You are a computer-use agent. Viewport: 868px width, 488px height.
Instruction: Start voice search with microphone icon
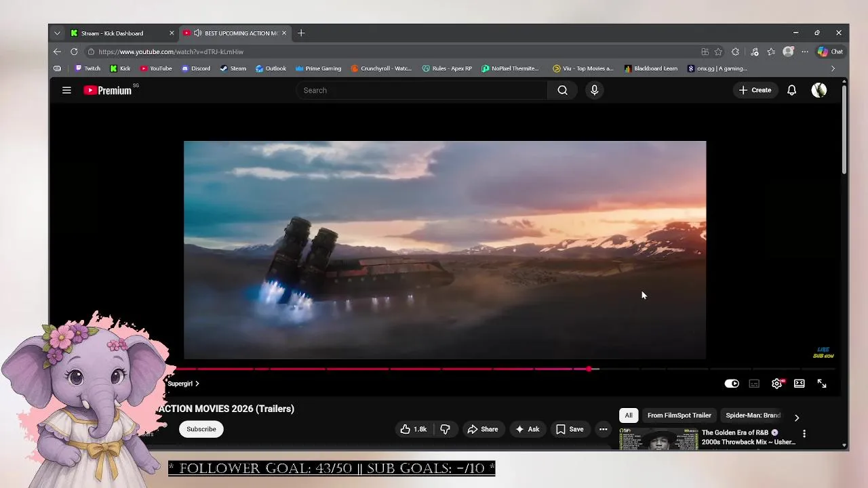[594, 90]
